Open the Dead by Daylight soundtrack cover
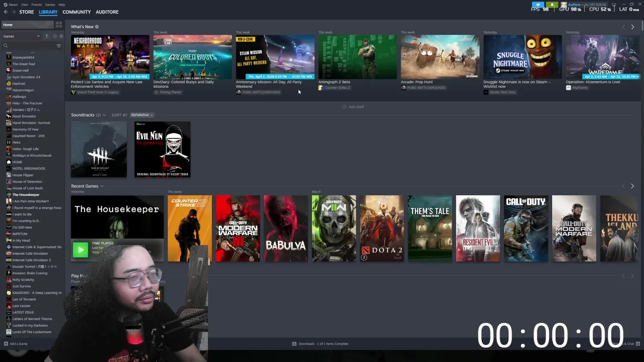The width and height of the screenshot is (644, 362). coord(99,149)
